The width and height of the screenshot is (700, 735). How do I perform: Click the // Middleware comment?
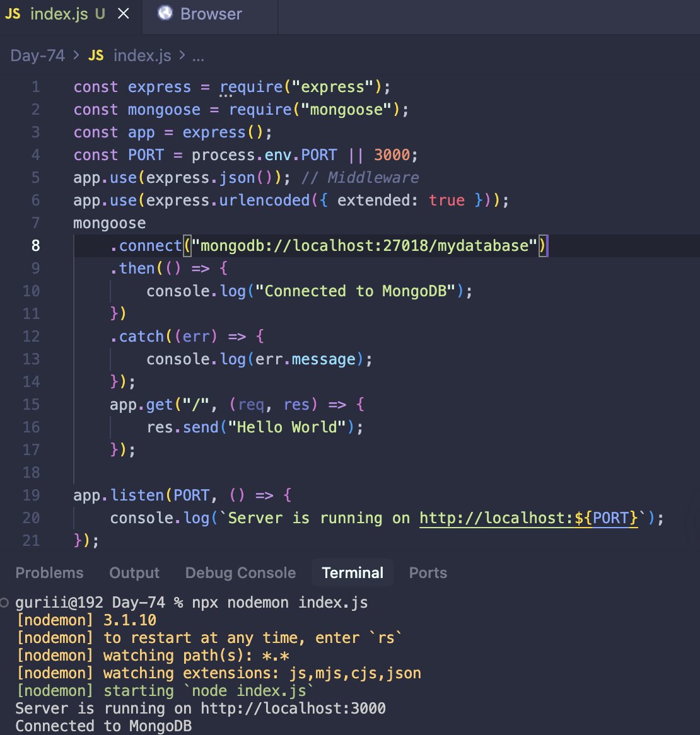(x=359, y=178)
